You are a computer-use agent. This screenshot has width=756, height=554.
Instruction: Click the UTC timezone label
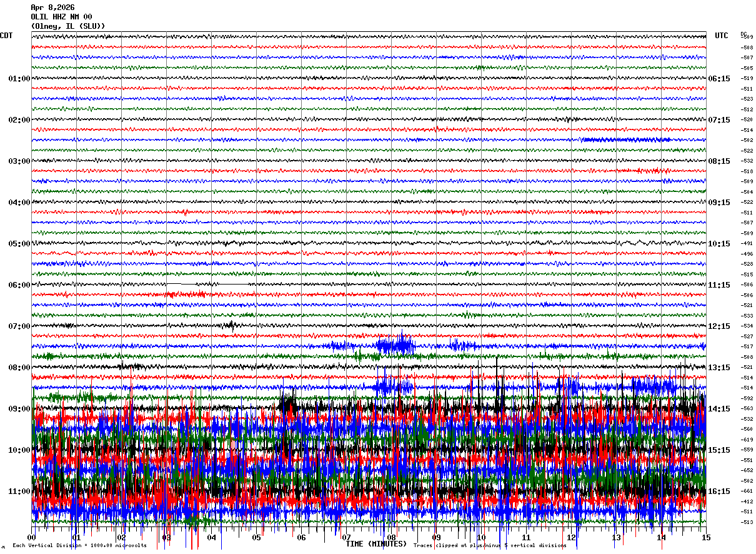(722, 36)
